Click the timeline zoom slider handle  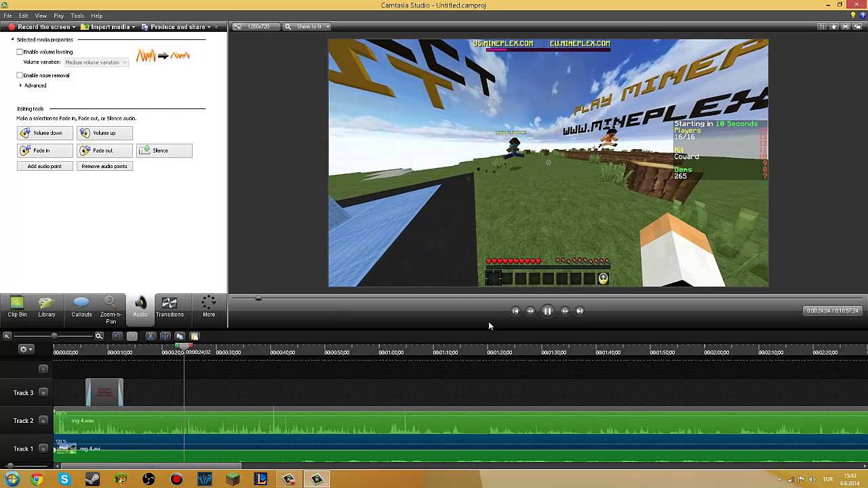click(54, 336)
